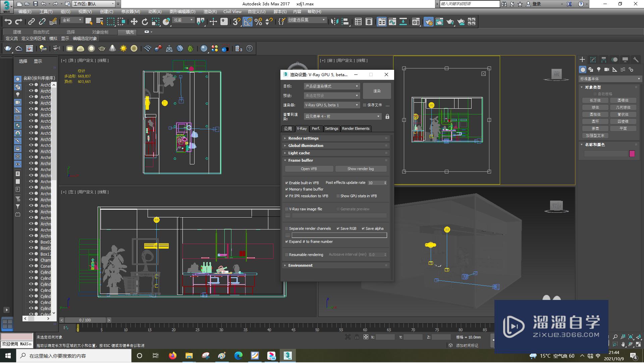The image size is (644, 363).
Task: Click the 球体 sphere primitive button
Action: pyautogui.click(x=595, y=107)
